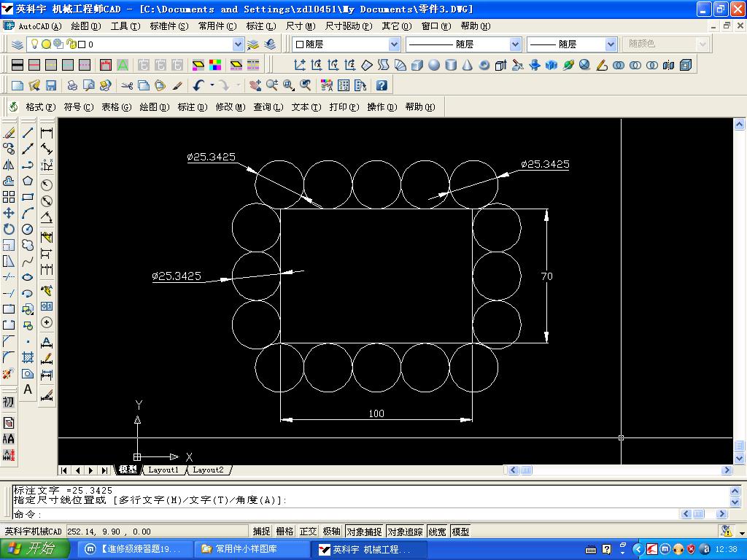747x560 pixels.
Task: Open the 格式(F) menu
Action: click(x=41, y=106)
